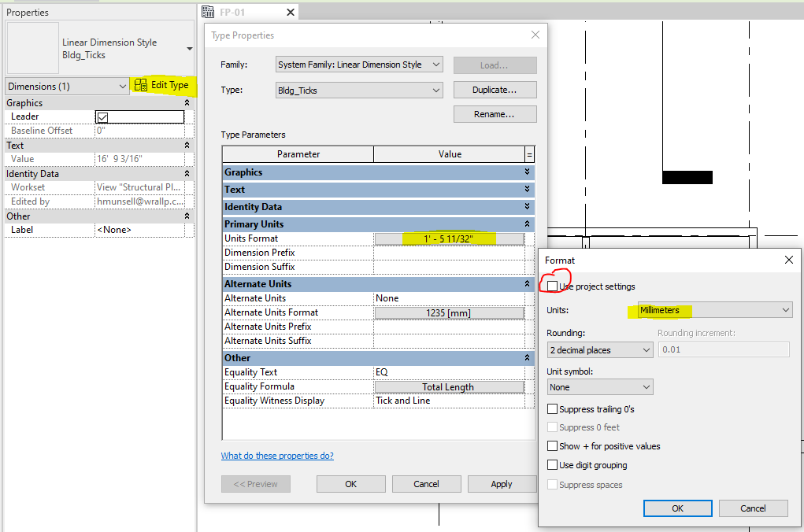Click the floor plan icon on the FP-01 tab
This screenshot has height=532, width=804.
(x=209, y=12)
